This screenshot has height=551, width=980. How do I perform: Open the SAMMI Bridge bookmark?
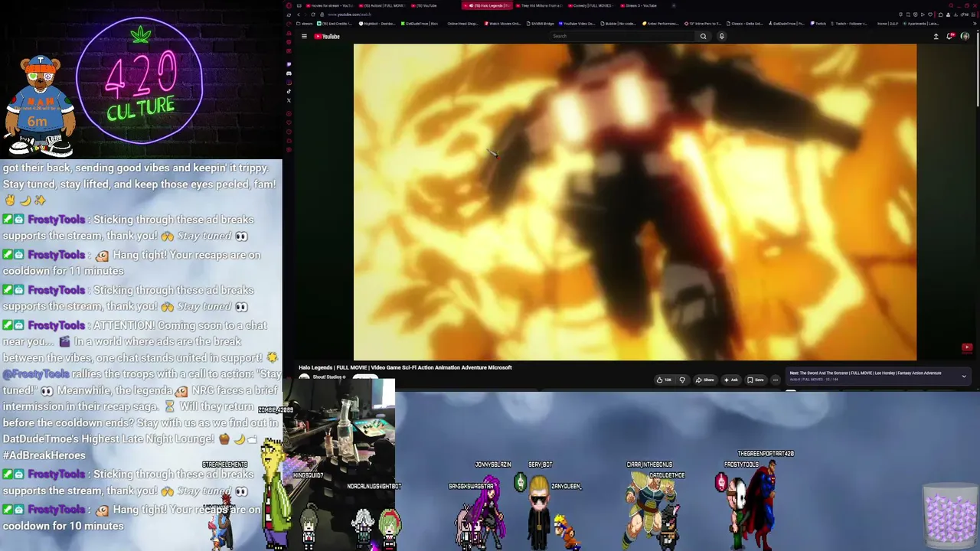540,24
